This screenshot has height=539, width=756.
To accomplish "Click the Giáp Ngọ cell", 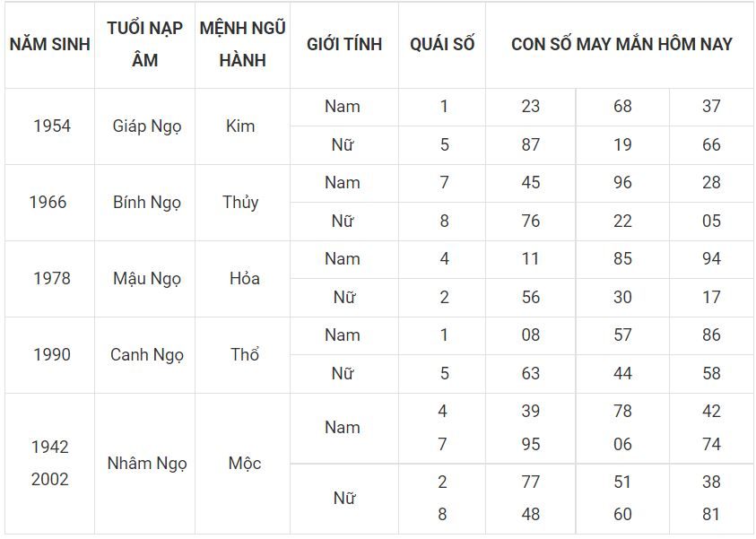I will tap(147, 126).
